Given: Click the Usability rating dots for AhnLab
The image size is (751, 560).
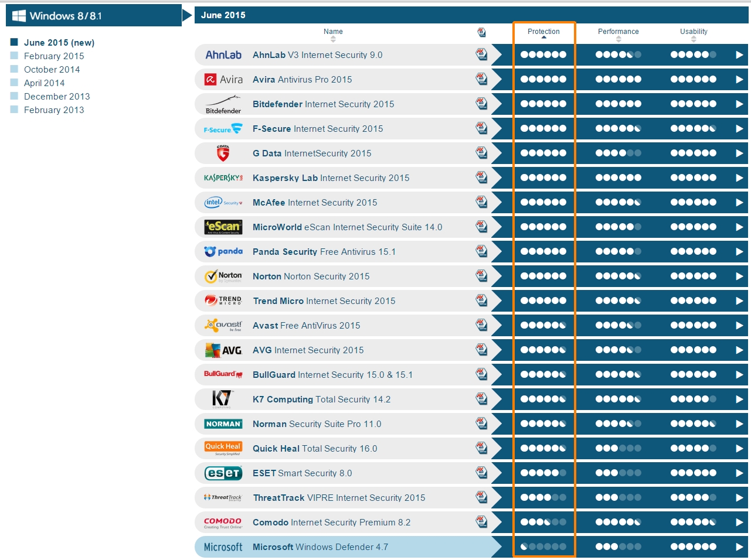Looking at the screenshot, I should click(x=694, y=54).
